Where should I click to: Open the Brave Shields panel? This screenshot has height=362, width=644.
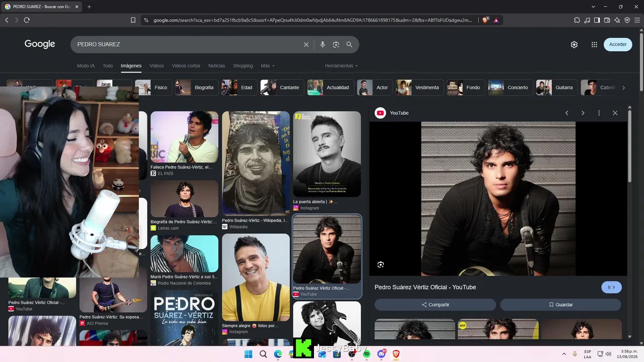485,20
